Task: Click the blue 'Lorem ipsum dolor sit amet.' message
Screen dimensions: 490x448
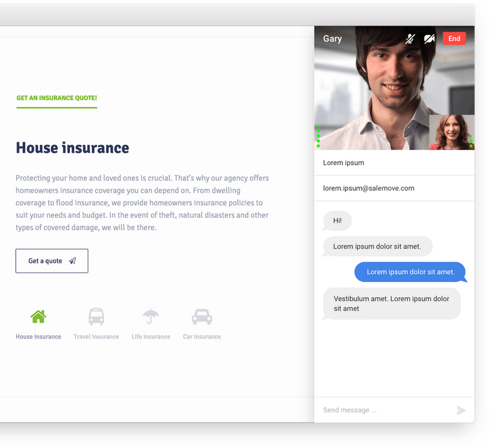Action: [x=410, y=272]
